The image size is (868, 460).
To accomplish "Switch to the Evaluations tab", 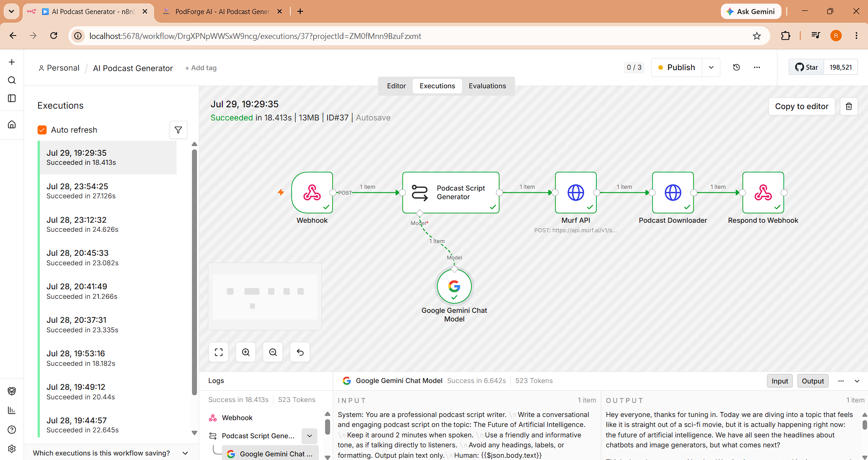I will [x=487, y=86].
